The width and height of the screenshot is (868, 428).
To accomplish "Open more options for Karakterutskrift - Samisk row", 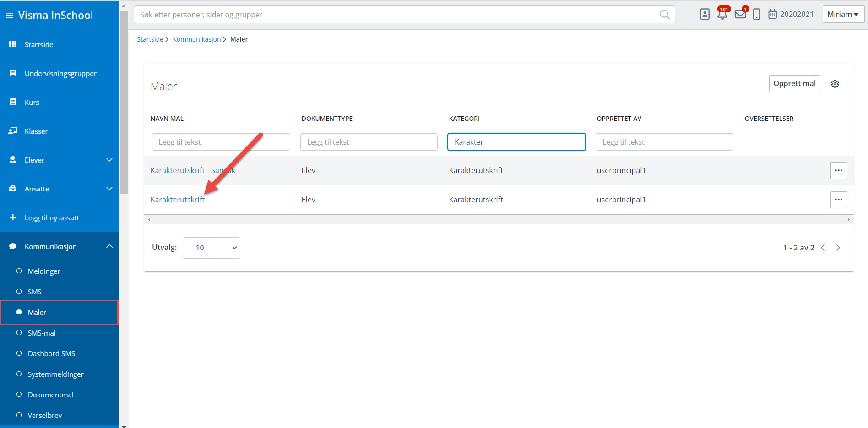I will (838, 170).
